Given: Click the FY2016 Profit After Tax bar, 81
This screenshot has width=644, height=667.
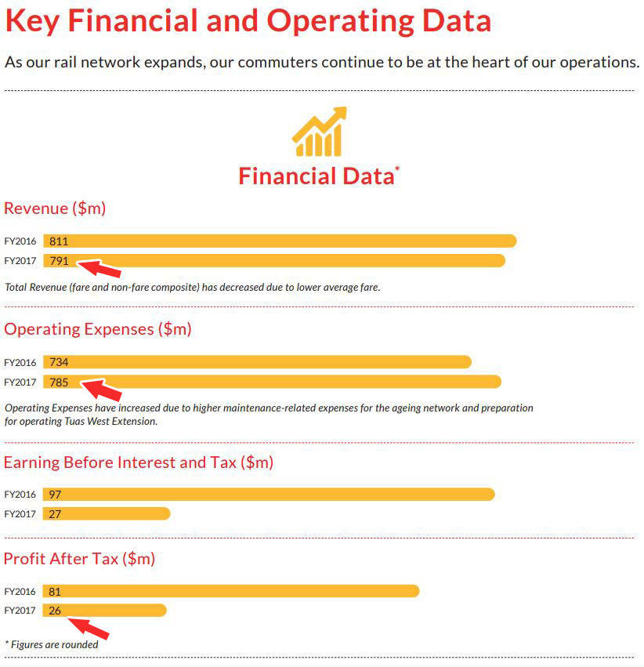Looking at the screenshot, I should pyautogui.click(x=231, y=591).
